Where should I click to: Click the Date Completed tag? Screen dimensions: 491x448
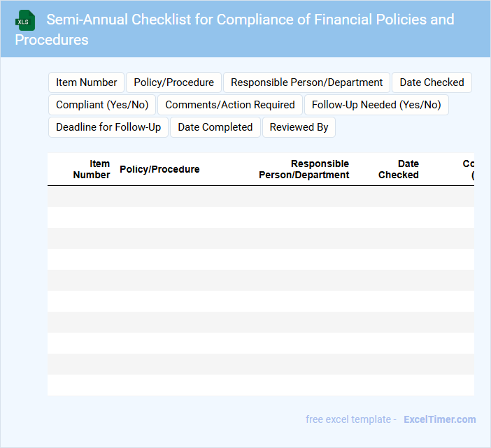coord(215,127)
